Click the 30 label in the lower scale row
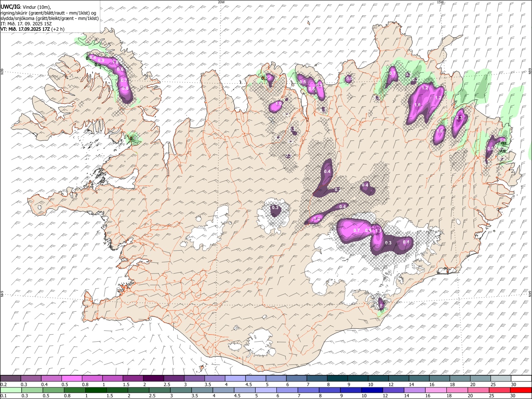This screenshot has width=532, height=399. [514, 396]
